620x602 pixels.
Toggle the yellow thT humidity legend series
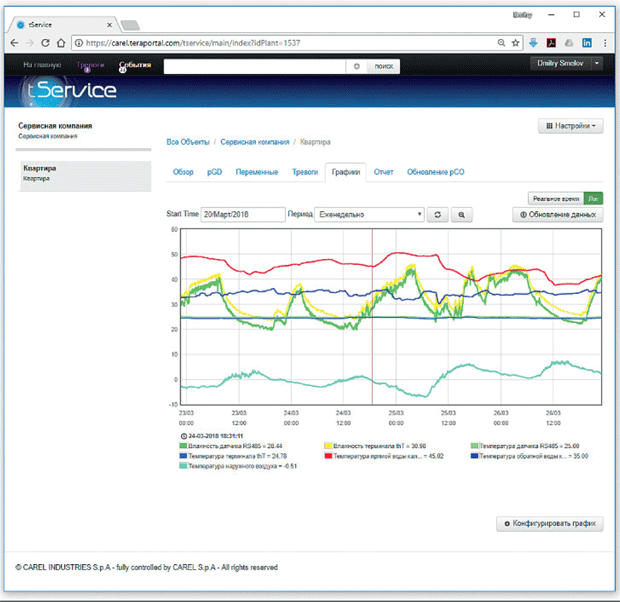point(375,446)
